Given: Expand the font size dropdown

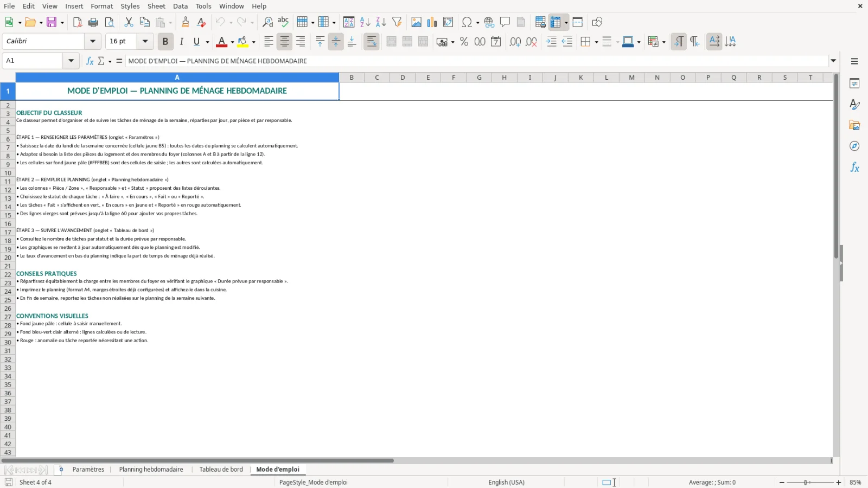Looking at the screenshot, I should (145, 41).
